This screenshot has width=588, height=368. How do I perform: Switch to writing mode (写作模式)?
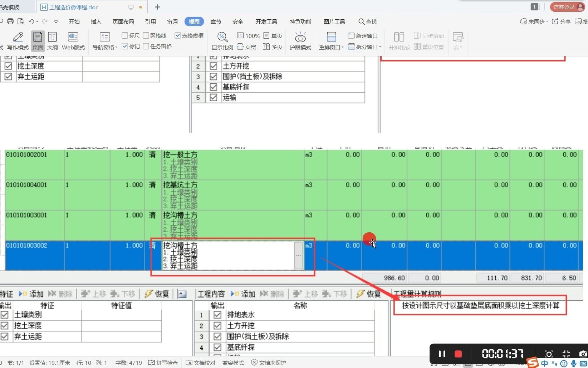18,41
